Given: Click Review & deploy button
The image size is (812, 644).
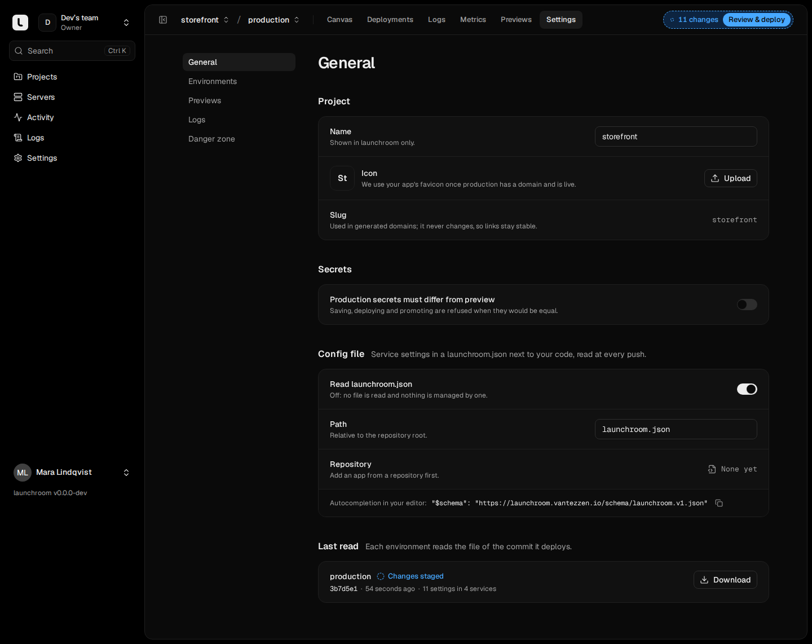Looking at the screenshot, I should point(757,20).
